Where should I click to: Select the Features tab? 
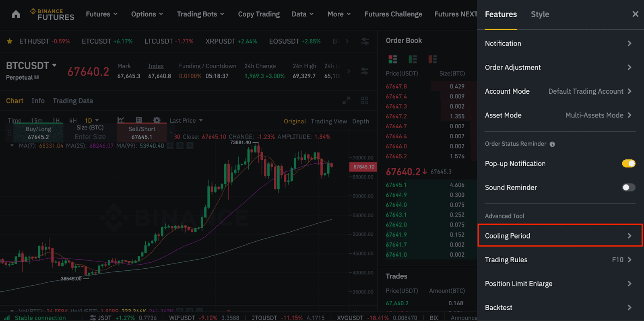point(501,14)
